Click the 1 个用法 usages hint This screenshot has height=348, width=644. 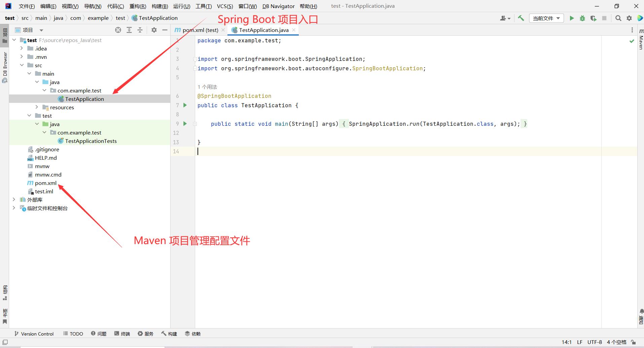(207, 87)
